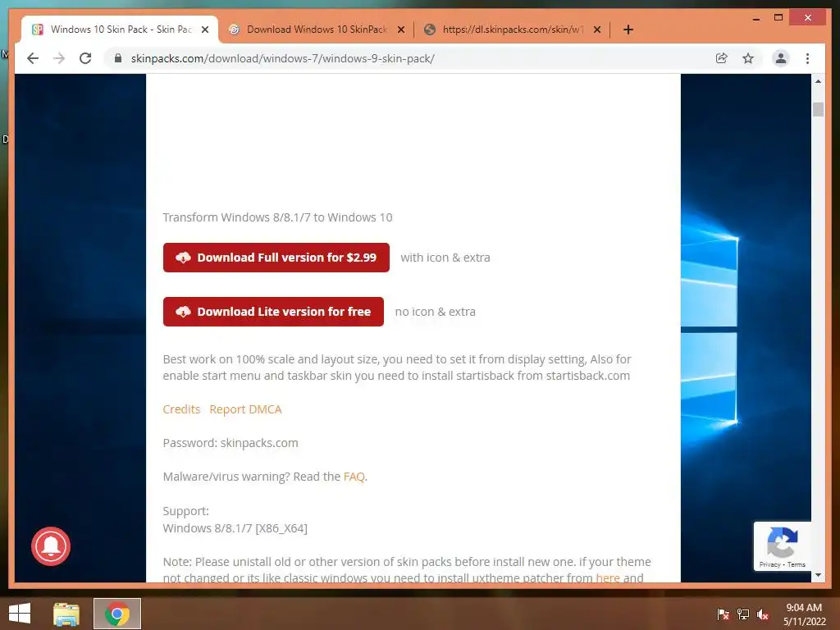Share this page using the share icon
840x630 pixels.
point(722,58)
